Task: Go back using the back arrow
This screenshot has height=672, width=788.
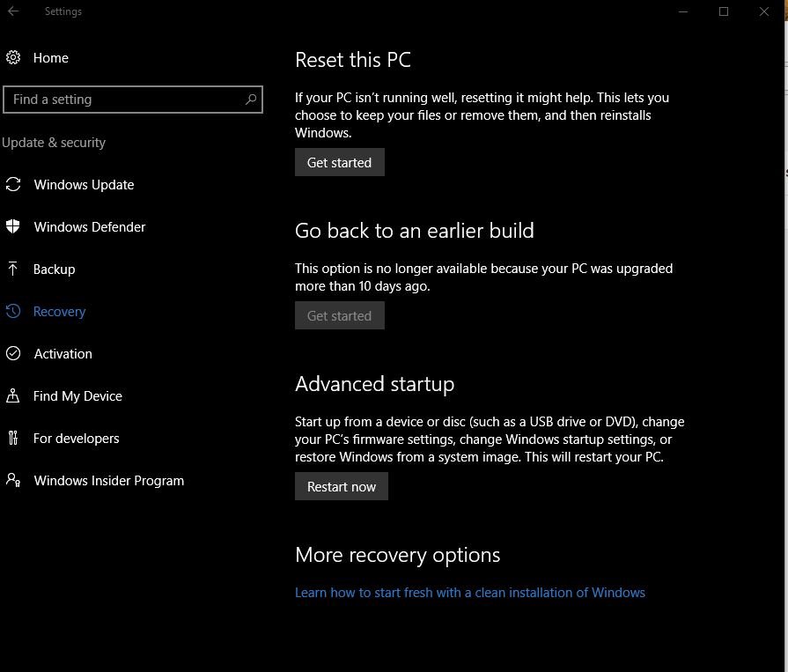Action: click(14, 11)
